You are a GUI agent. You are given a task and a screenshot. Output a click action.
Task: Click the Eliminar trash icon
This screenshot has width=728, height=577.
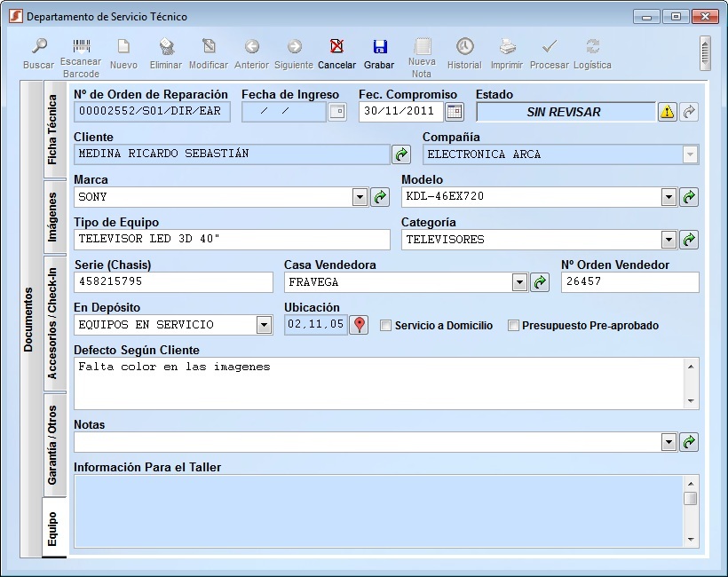[x=166, y=46]
